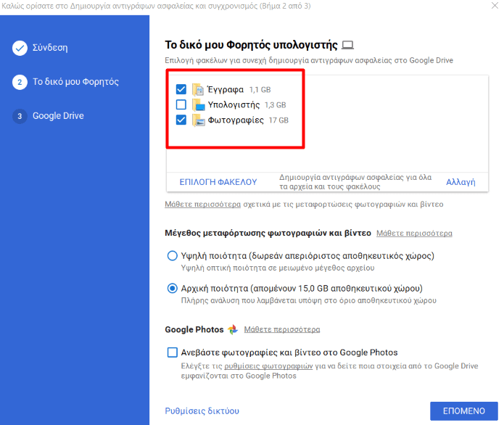This screenshot has width=504, height=425.
Task: Select Αρχική ποιότητα radio option
Action: 173,289
